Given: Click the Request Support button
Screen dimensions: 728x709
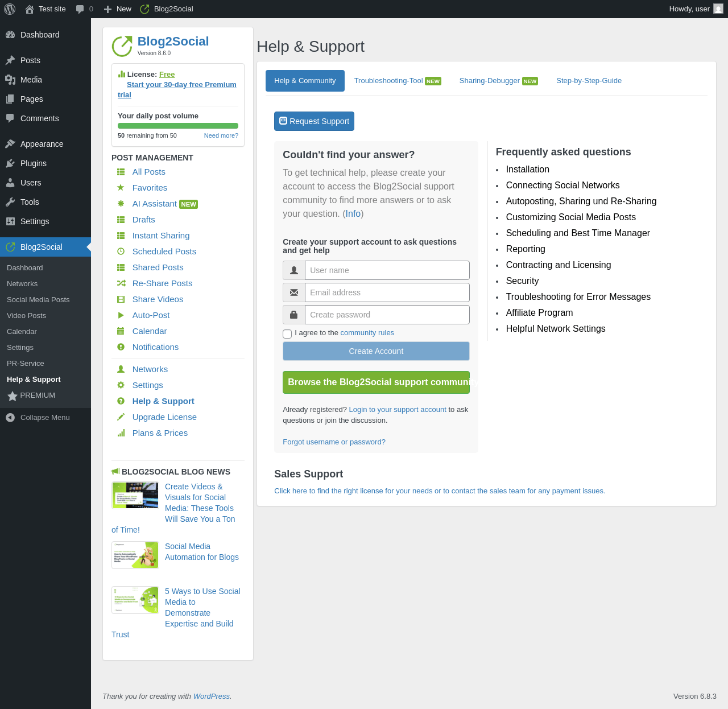Looking at the screenshot, I should (x=314, y=121).
